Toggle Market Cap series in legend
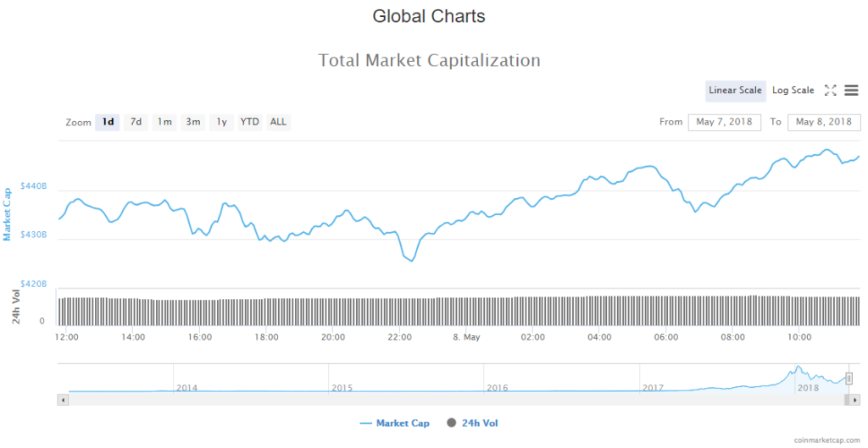The height and width of the screenshot is (448, 868). [x=395, y=423]
